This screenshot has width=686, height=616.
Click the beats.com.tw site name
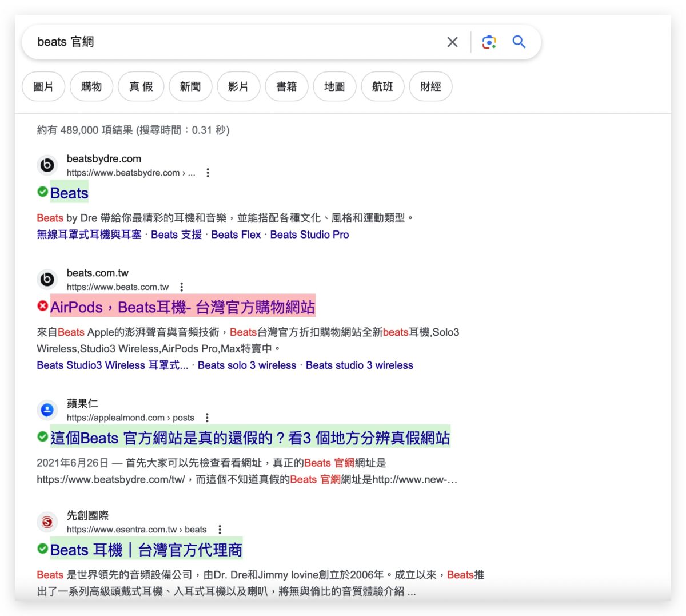(98, 273)
